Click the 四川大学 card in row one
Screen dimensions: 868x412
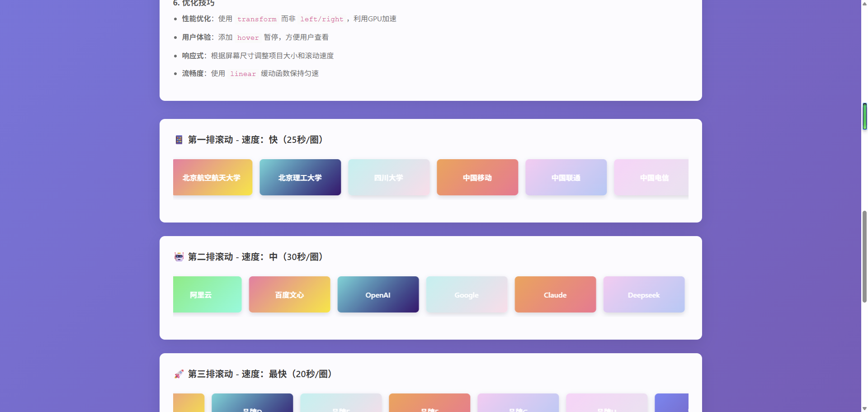[388, 177]
